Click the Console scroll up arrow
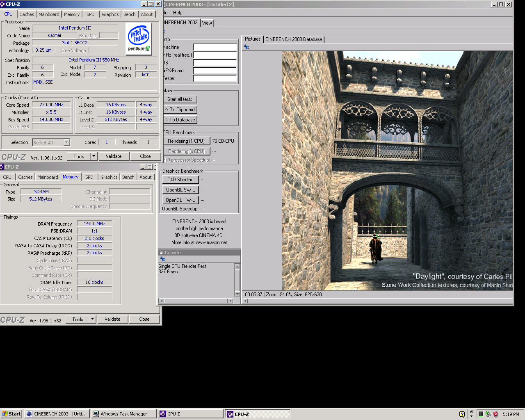 pos(237,267)
